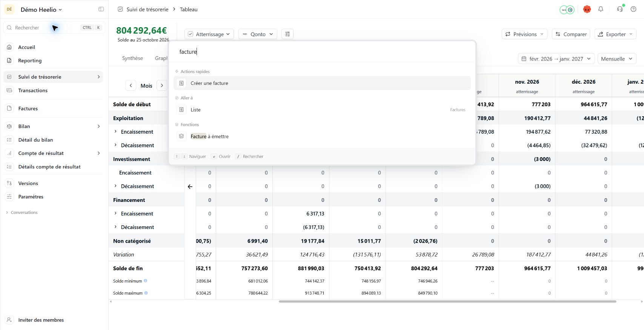Viewport: 644px width, 330px height.
Task: Expand Compte de résultat submenu
Action: point(99,153)
